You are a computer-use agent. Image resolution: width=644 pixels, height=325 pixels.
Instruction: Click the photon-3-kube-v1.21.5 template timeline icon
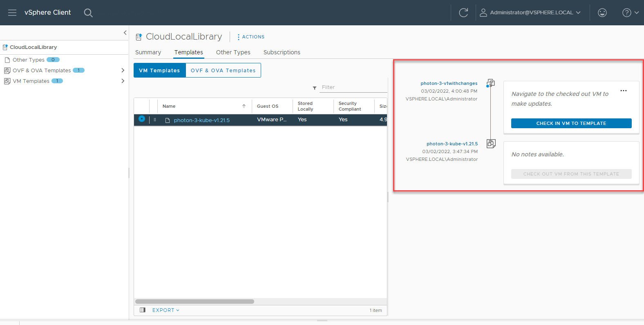pyautogui.click(x=491, y=143)
